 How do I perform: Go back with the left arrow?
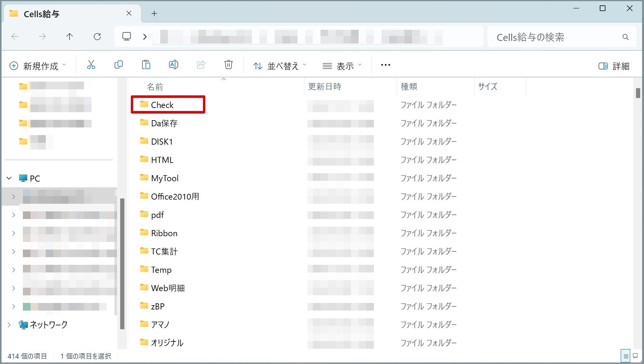pyautogui.click(x=15, y=37)
